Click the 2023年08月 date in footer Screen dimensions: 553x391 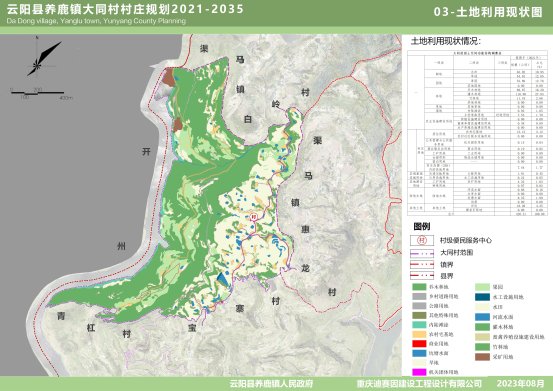click(x=521, y=384)
